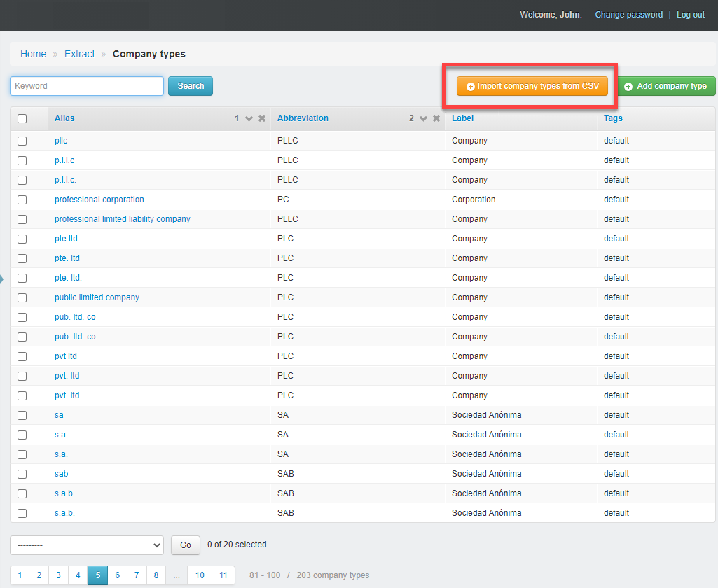The width and height of the screenshot is (718, 588).
Task: Sort by Label column header
Action: click(x=462, y=118)
